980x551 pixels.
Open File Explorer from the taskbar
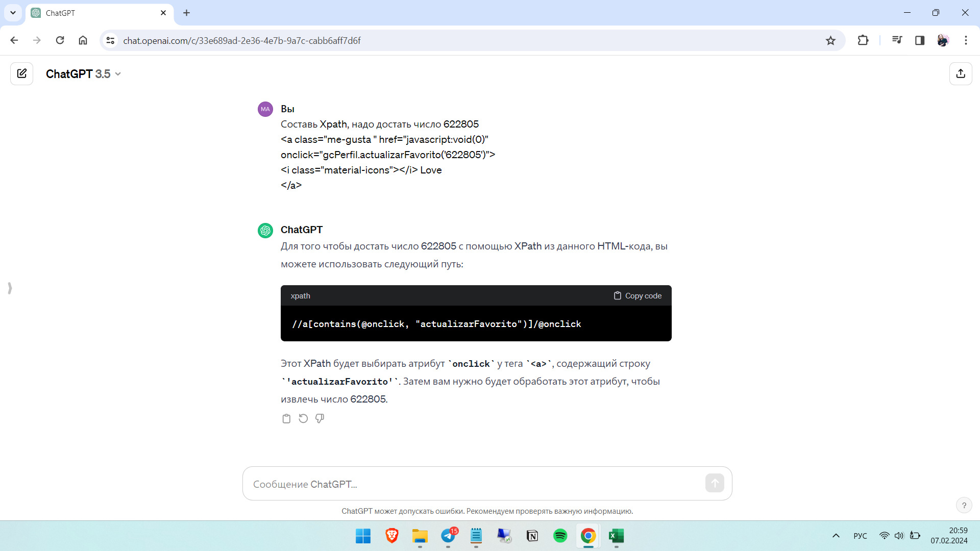tap(420, 536)
